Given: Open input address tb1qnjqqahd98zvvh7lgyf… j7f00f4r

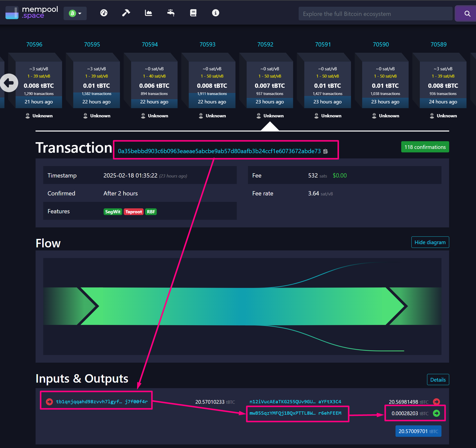Looking at the screenshot, I should 102,402.
